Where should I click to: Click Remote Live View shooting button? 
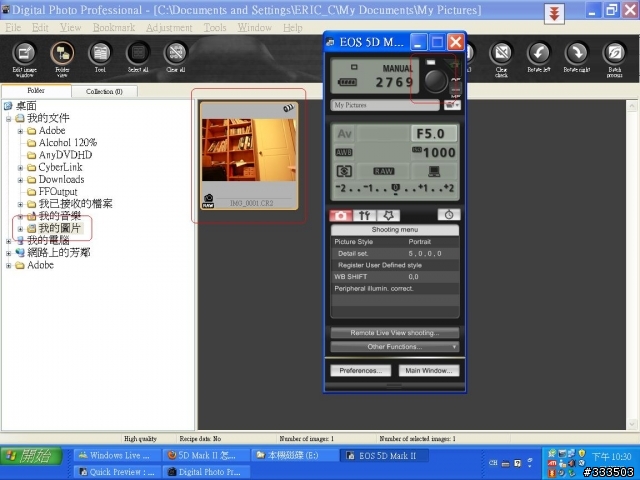point(395,333)
